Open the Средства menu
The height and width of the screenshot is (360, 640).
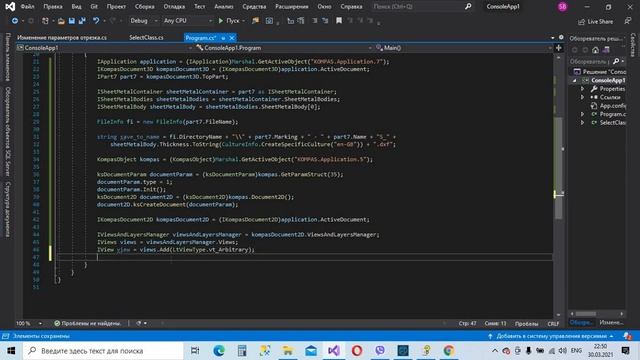(254, 7)
